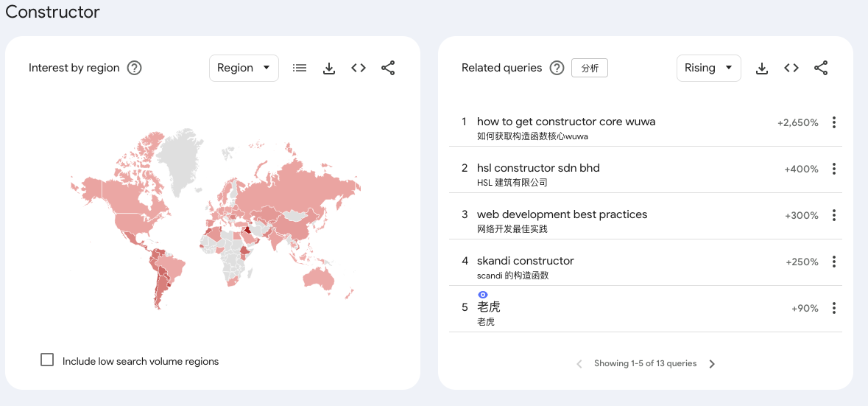Image resolution: width=868 pixels, height=406 pixels.
Task: Share the Related queries card
Action: coord(821,68)
